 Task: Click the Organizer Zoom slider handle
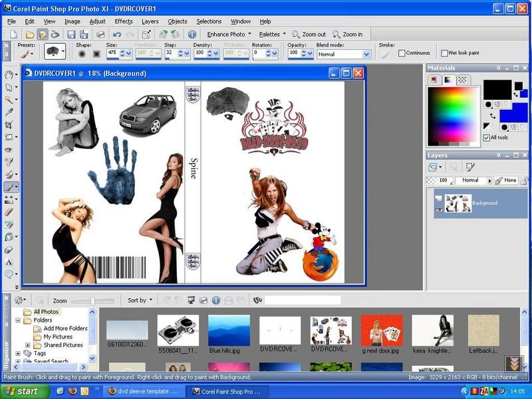point(92,301)
